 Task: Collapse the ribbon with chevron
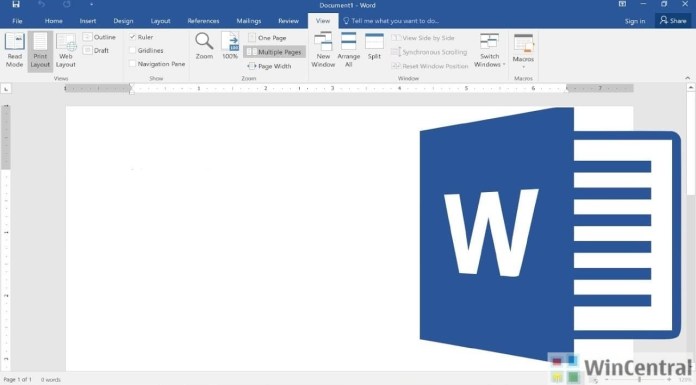[688, 78]
